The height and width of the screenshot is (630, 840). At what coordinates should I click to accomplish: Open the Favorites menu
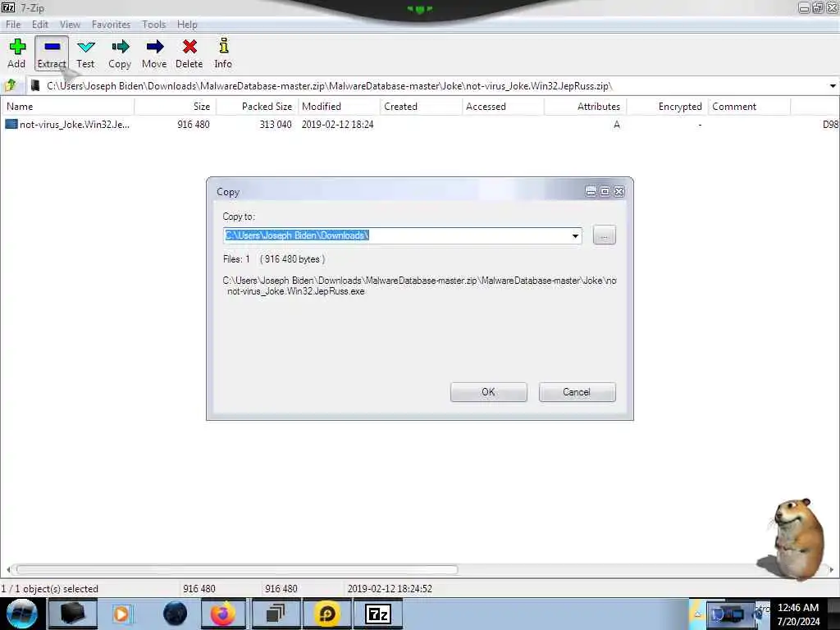coord(111,25)
